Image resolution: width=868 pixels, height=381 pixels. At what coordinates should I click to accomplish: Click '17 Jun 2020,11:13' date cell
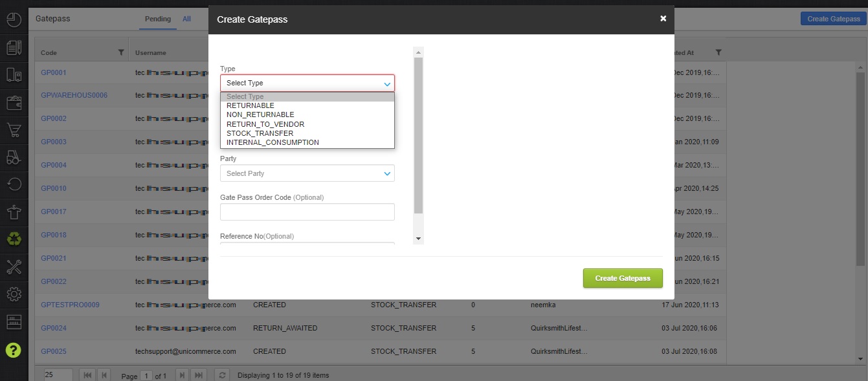click(x=691, y=305)
